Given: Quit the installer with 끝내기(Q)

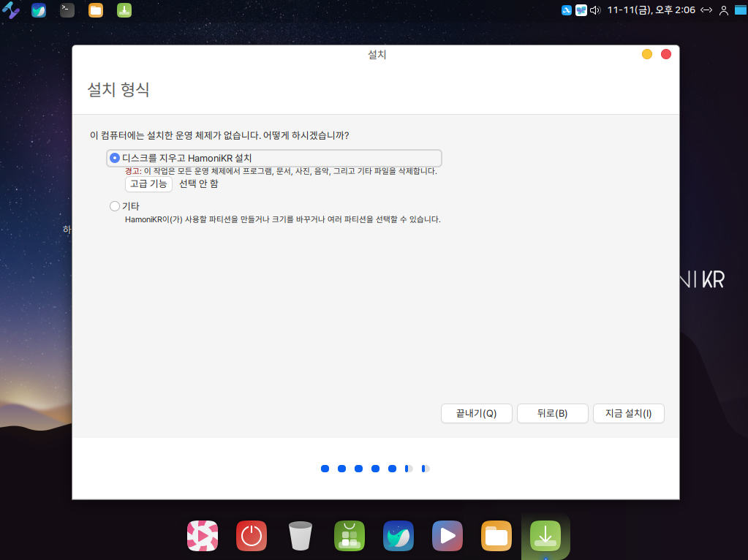Looking at the screenshot, I should [x=476, y=413].
